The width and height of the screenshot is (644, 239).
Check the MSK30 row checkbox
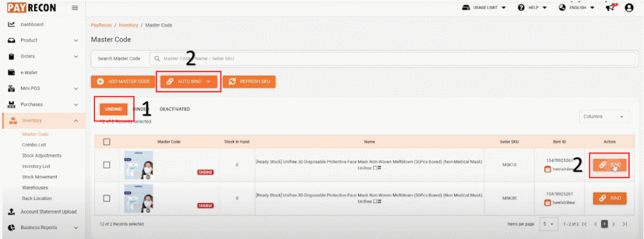point(107,198)
